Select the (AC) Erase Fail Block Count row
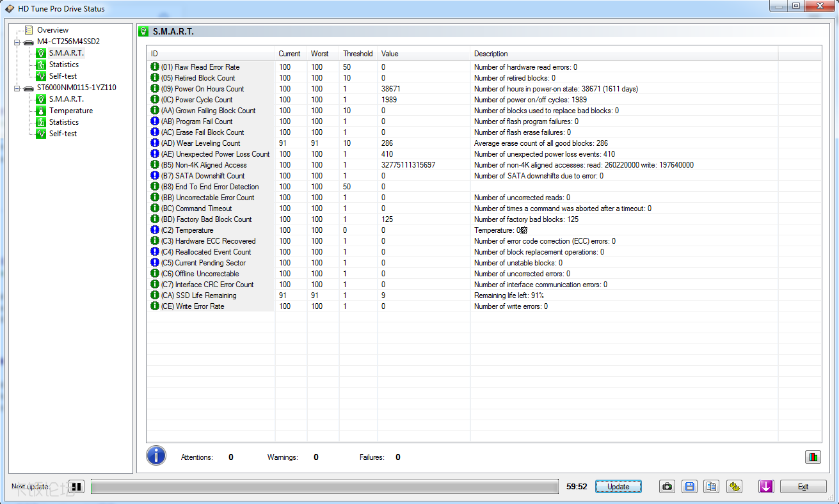Screen dimensions: 839x504 click(484, 132)
